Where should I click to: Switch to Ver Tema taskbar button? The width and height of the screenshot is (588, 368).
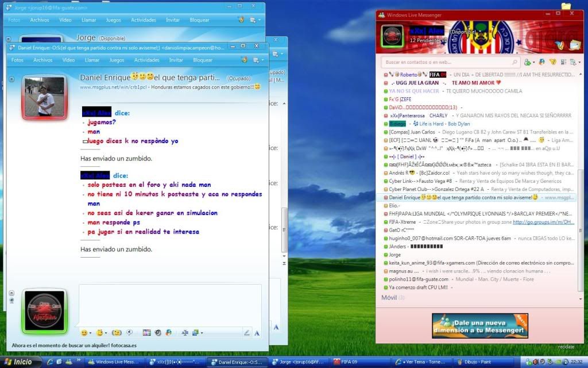(423, 362)
